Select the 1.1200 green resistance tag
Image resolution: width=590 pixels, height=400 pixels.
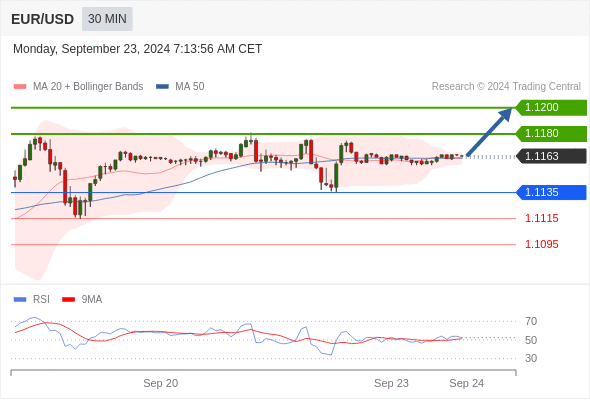point(551,108)
